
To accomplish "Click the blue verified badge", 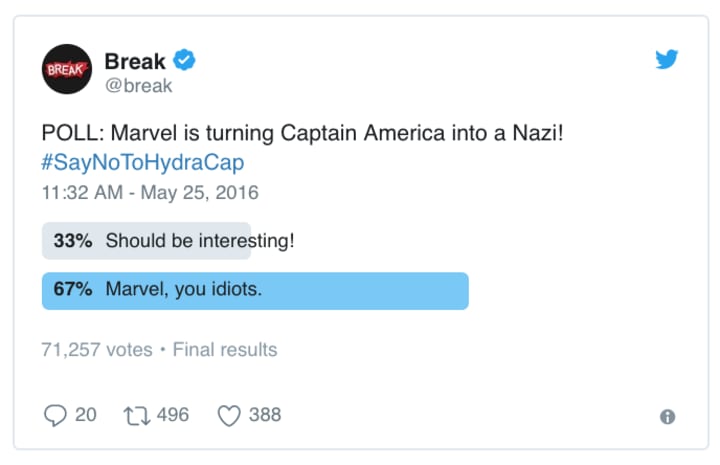I will [185, 60].
